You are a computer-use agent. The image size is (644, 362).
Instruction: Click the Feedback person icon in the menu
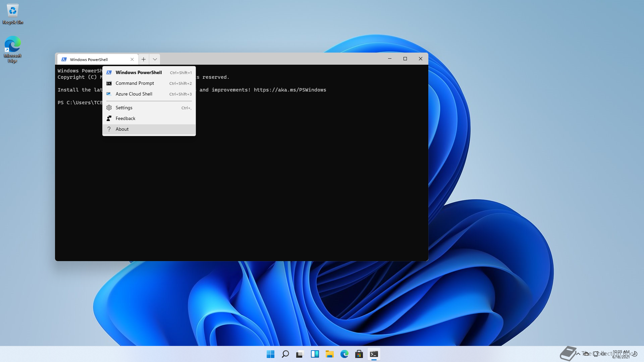coord(109,118)
